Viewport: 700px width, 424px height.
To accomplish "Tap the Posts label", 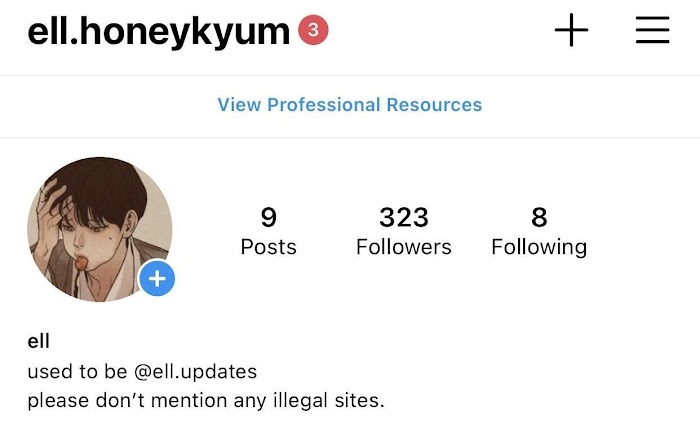I will pyautogui.click(x=268, y=247).
